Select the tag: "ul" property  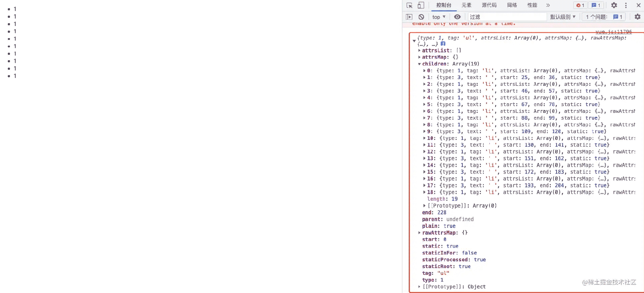[x=436, y=273]
